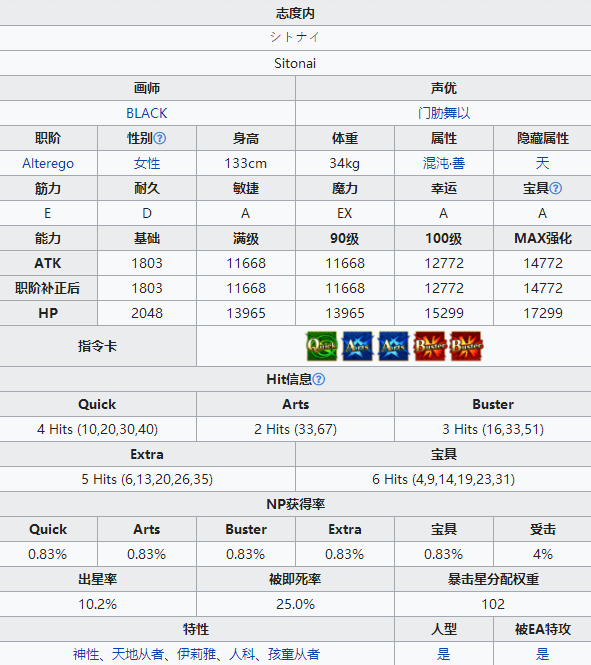Screen dimensions: 591x665
Task: Click the help icon next to 性别
Action: pos(160,138)
